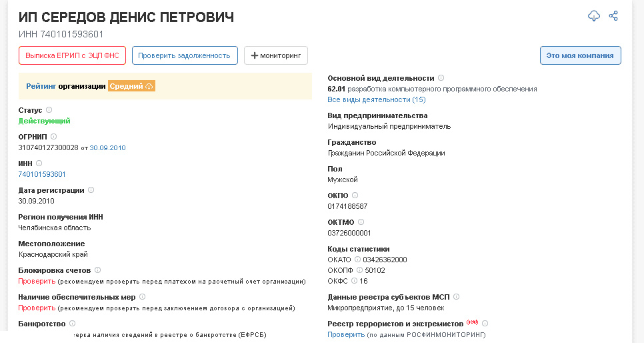Click info icon next to Статус
Screen dimensions: 644x343
click(x=49, y=110)
